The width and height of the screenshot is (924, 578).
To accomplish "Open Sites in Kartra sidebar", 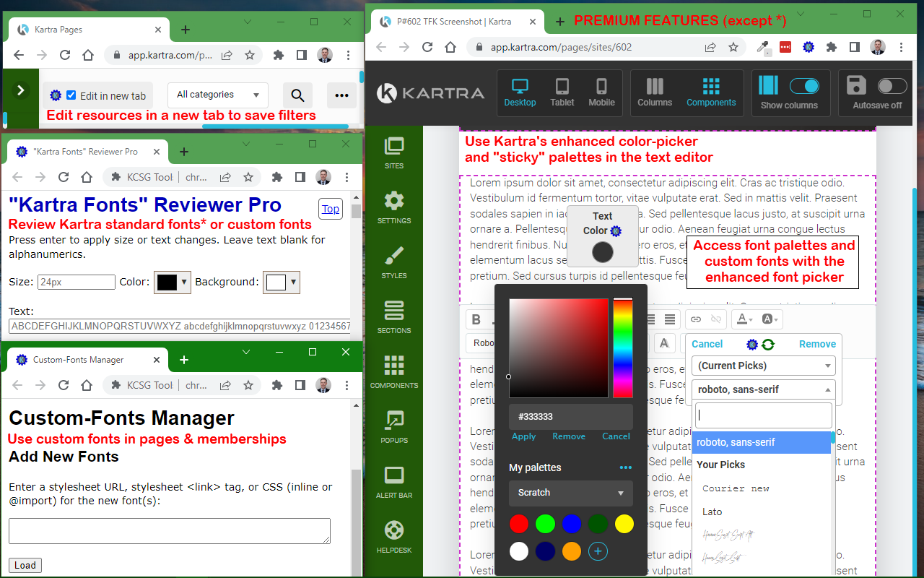I will click(394, 152).
